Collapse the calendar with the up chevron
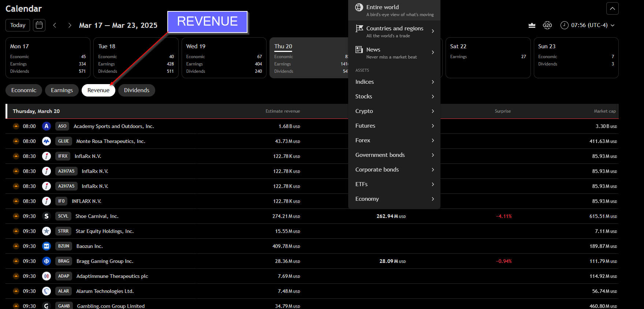 (x=612, y=8)
